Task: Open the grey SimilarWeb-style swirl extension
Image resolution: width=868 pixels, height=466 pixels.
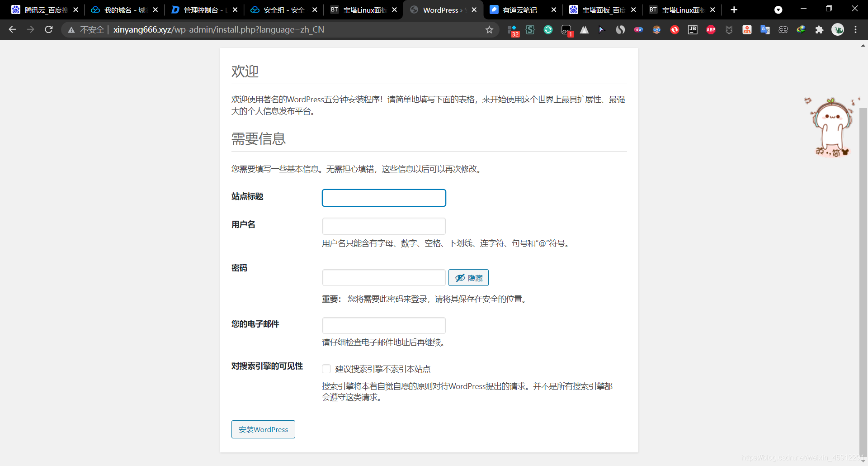Action: point(620,30)
